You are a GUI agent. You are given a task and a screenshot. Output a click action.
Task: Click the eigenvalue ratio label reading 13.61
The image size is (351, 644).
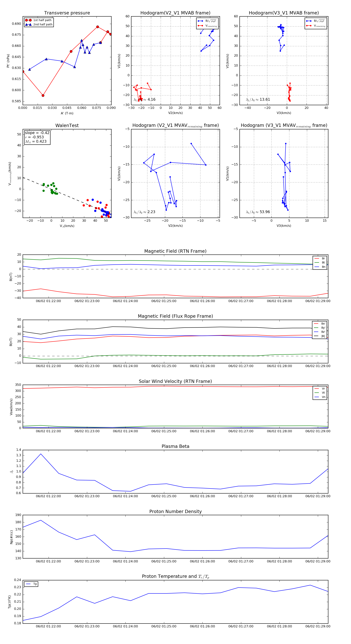point(258,100)
